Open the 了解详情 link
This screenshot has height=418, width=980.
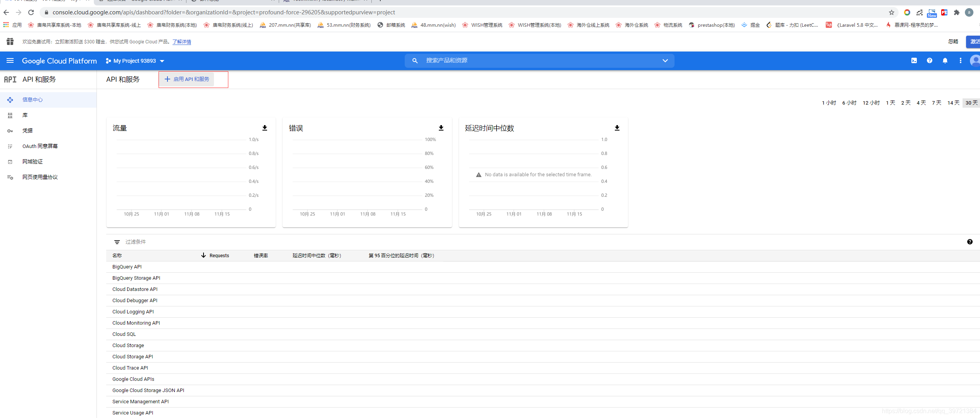[x=182, y=42]
